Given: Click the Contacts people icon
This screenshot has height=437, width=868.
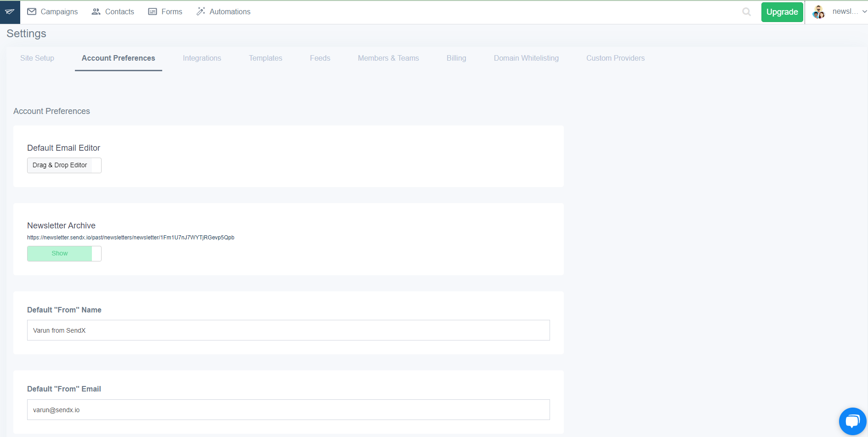Looking at the screenshot, I should [x=96, y=11].
